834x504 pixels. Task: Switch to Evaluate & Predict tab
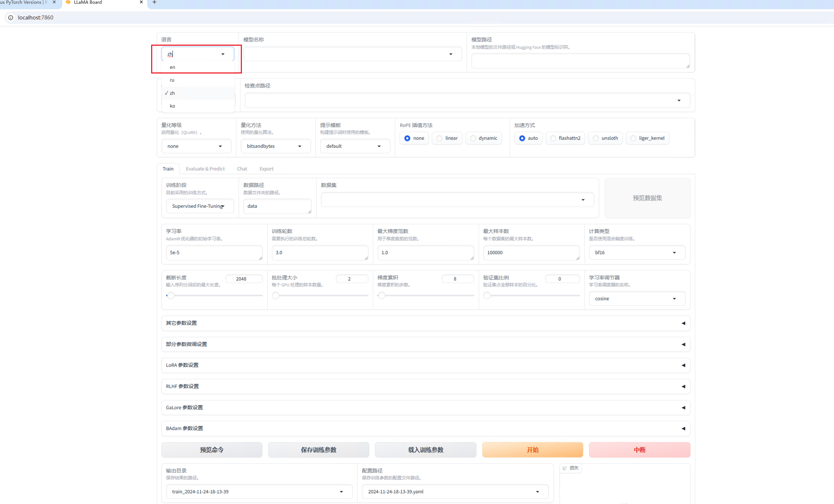click(205, 169)
